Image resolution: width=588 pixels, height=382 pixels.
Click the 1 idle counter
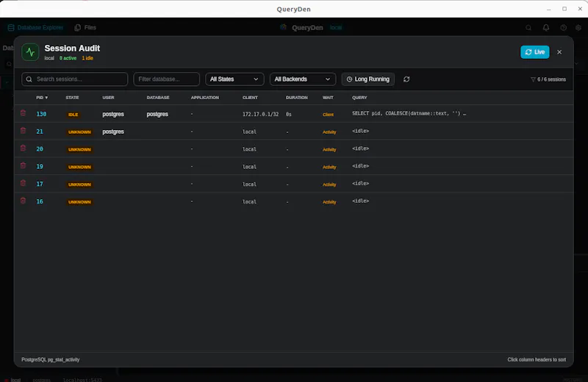click(87, 58)
